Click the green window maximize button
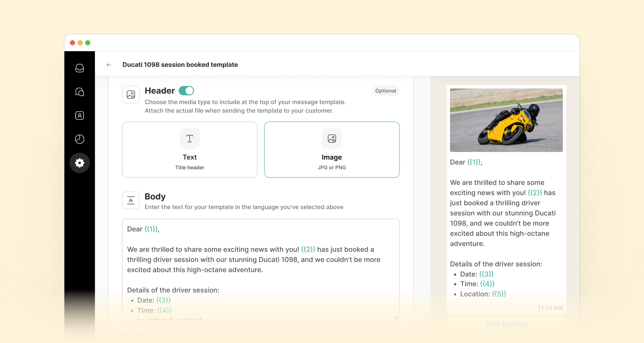Image resolution: width=644 pixels, height=343 pixels. click(88, 43)
